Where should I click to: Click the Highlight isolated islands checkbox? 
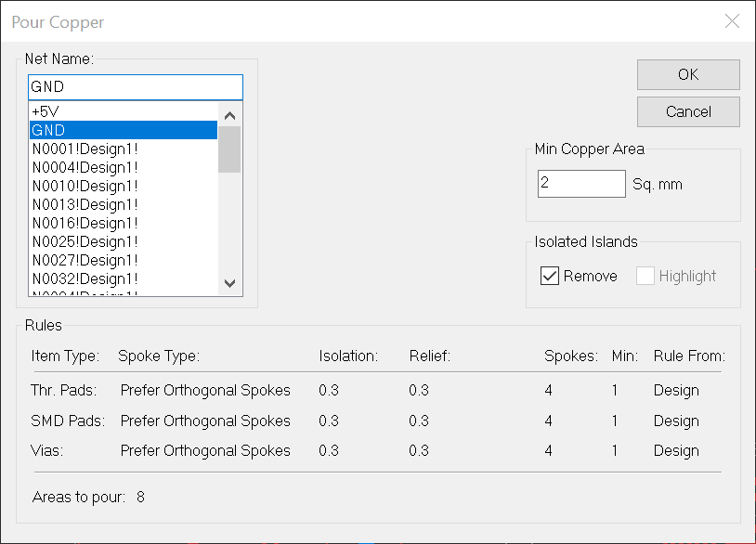tap(645, 276)
